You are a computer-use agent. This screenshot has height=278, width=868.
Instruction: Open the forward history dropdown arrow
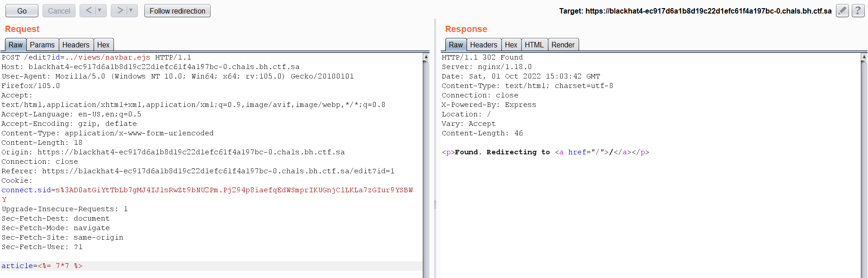coord(131,10)
